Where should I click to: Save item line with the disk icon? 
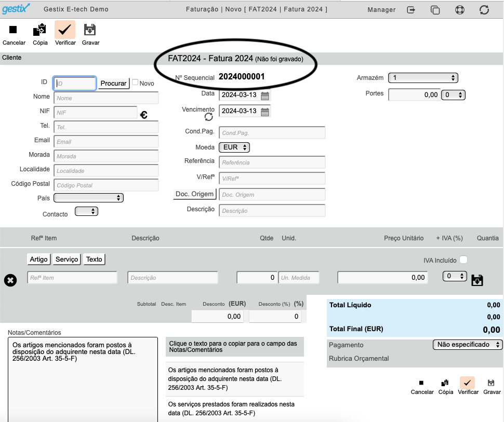[x=477, y=280]
